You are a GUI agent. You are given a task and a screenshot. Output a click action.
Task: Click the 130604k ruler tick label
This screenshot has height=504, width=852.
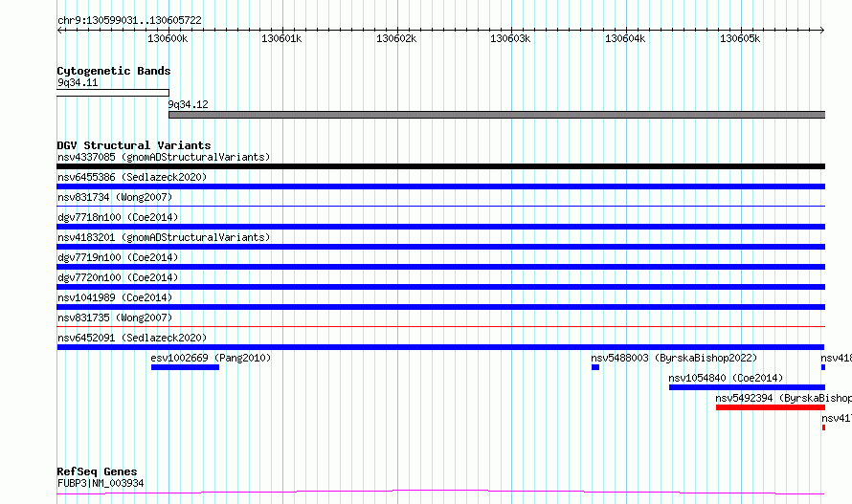coord(625,38)
